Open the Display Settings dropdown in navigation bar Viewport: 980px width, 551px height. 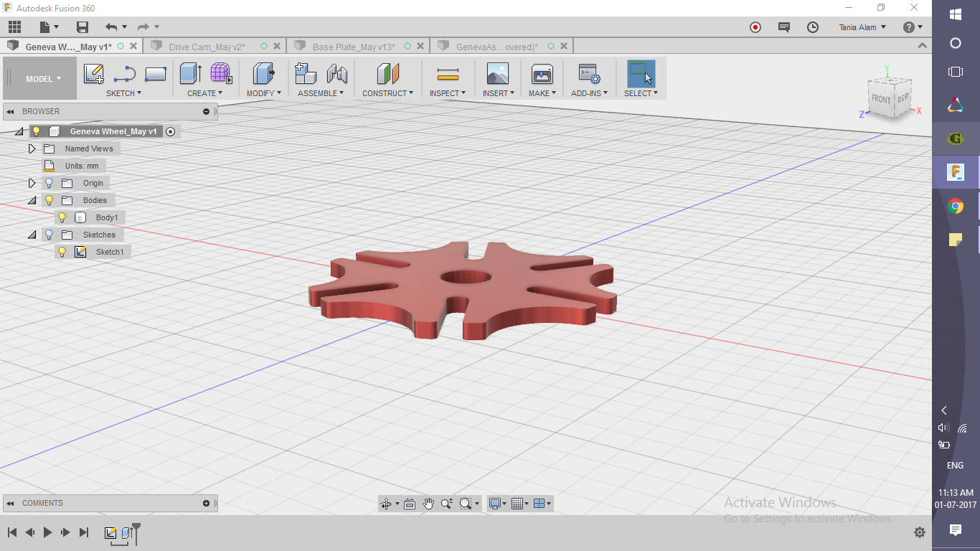[497, 504]
